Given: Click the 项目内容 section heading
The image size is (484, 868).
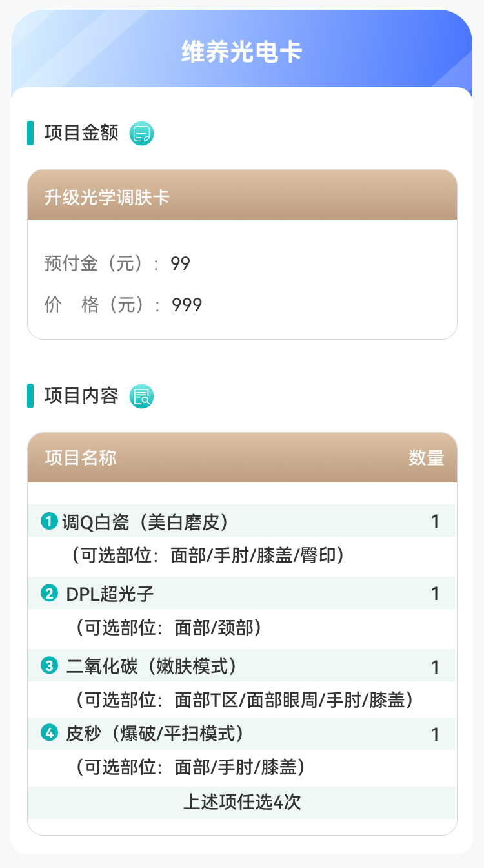Looking at the screenshot, I should point(81,395).
